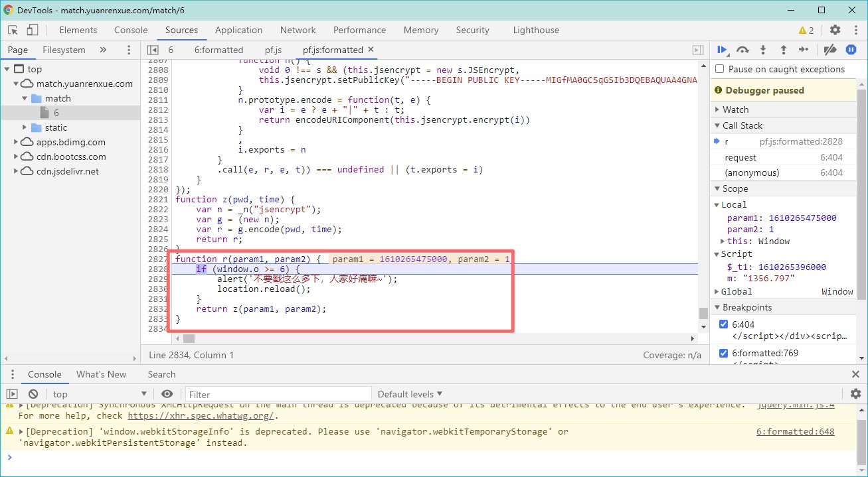Open the Search drawer tab
Screen dimensions: 868x477
click(161, 374)
